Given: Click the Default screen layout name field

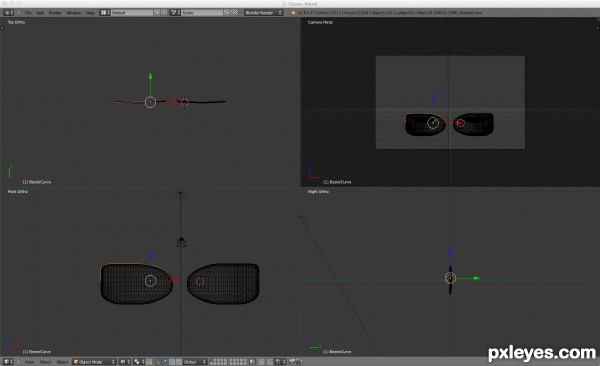Looking at the screenshot, I should click(x=132, y=13).
